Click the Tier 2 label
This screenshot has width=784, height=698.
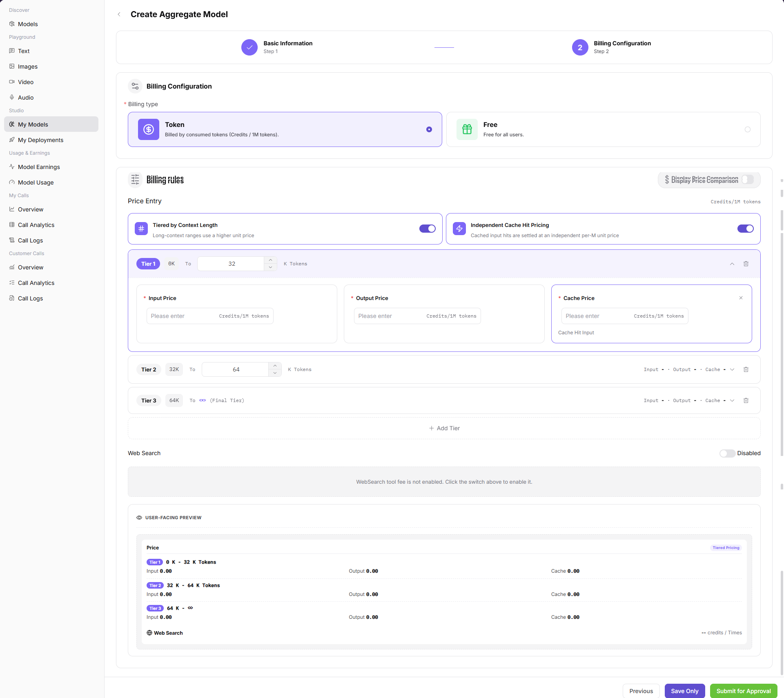point(149,369)
